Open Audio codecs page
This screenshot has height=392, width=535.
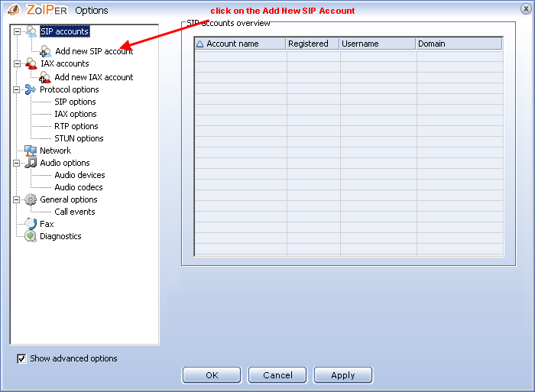(x=79, y=187)
